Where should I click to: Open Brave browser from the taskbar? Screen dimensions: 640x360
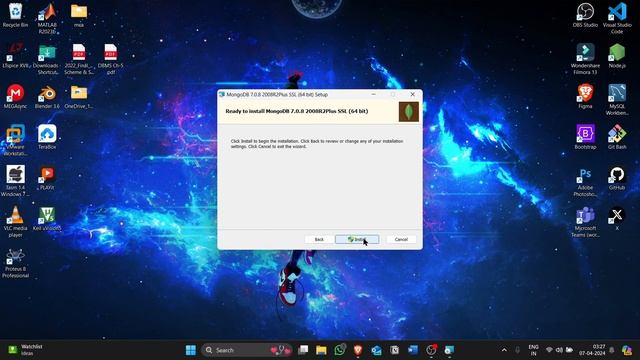(358, 350)
